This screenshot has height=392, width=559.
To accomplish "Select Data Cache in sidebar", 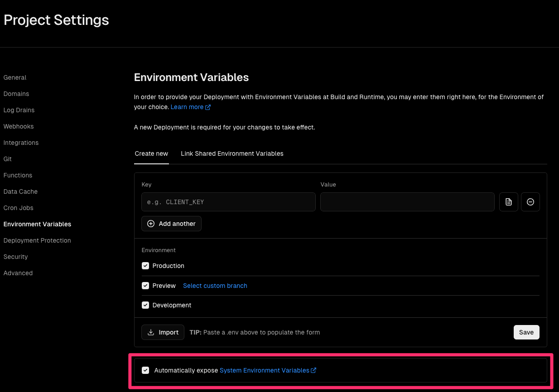I will [20, 191].
